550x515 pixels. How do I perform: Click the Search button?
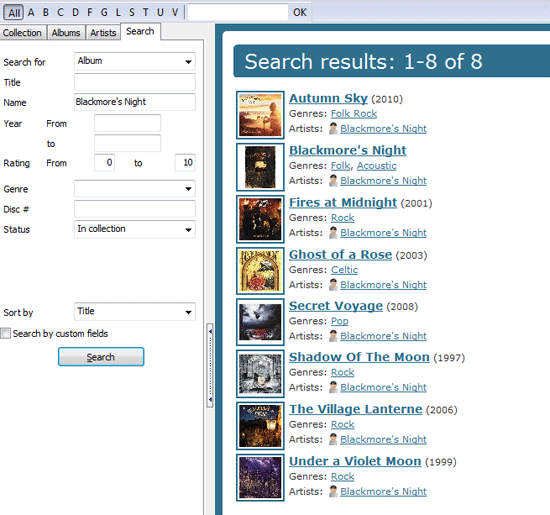coord(101,357)
